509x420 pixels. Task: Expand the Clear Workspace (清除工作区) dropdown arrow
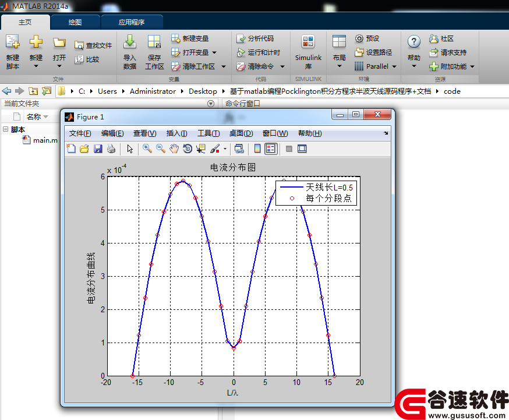coord(223,66)
